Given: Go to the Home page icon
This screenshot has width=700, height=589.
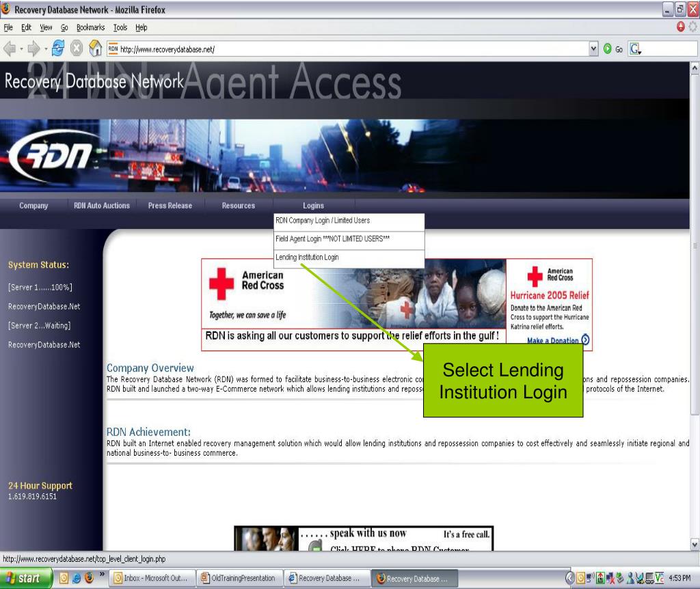Looking at the screenshot, I should (x=95, y=49).
